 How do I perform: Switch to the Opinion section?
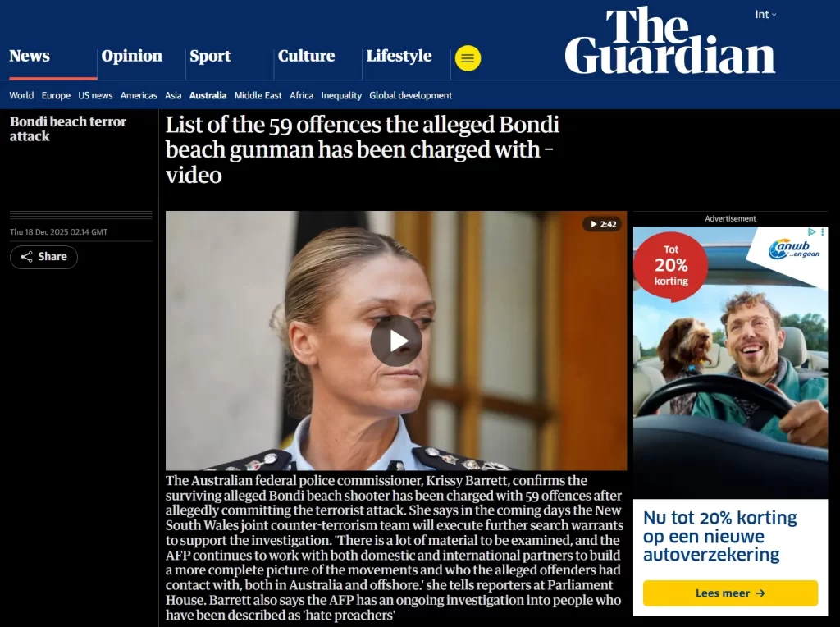(x=132, y=56)
